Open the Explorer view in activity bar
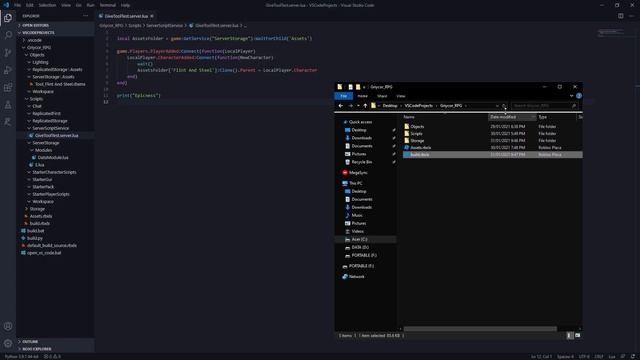 (x=8, y=18)
